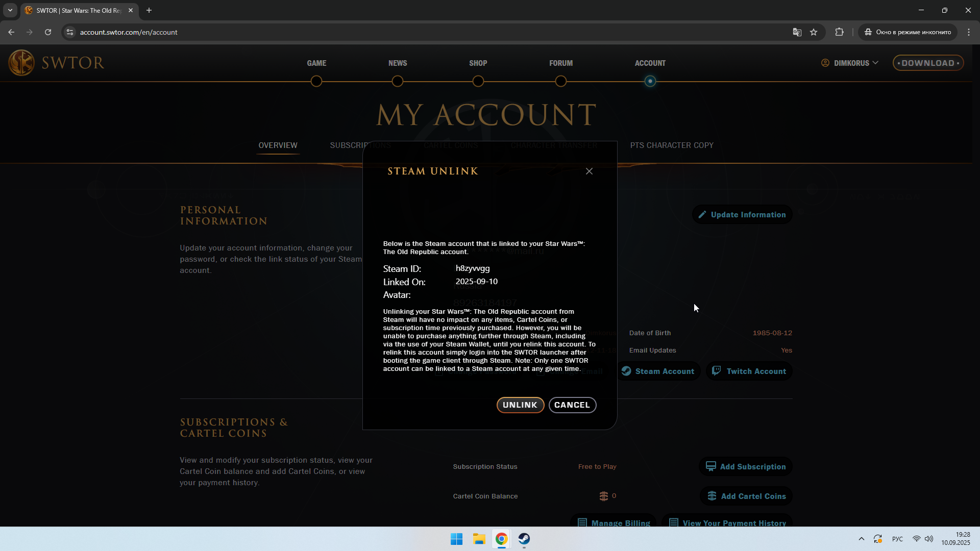This screenshot has width=980, height=551.
Task: Click the SWTOR logo emblem
Action: pyautogui.click(x=21, y=63)
